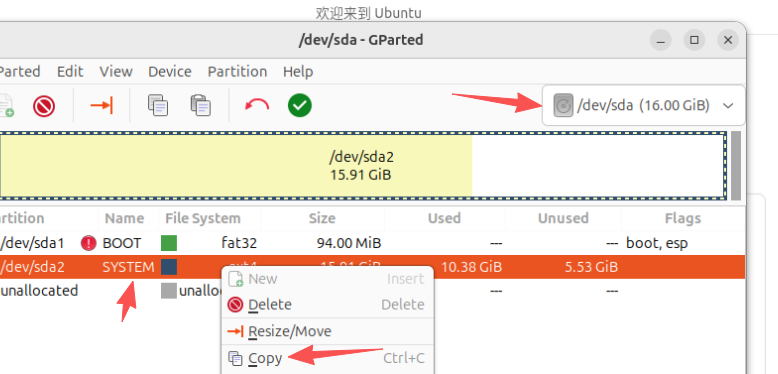Select the unallocated partition row

pos(372,291)
